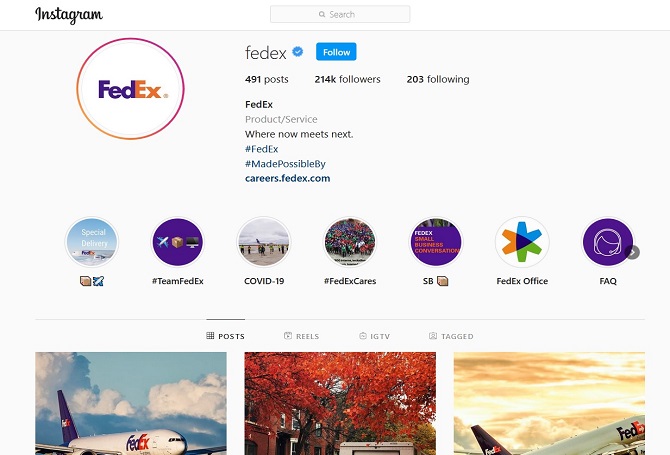Open the Tagged tab
This screenshot has width=670, height=455.
[x=451, y=336]
